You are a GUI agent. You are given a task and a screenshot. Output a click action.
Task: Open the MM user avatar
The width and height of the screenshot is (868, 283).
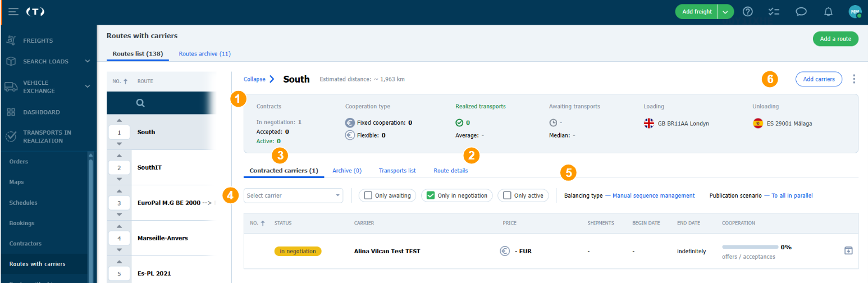point(855,12)
